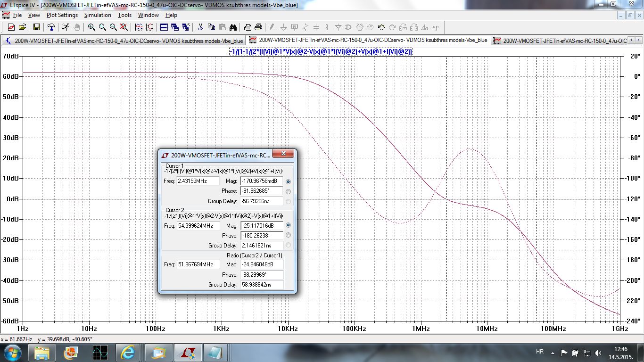The width and height of the screenshot is (644, 362).
Task: Click the Cursor 2 Phase value -180.26238°
Action: (x=262, y=235)
